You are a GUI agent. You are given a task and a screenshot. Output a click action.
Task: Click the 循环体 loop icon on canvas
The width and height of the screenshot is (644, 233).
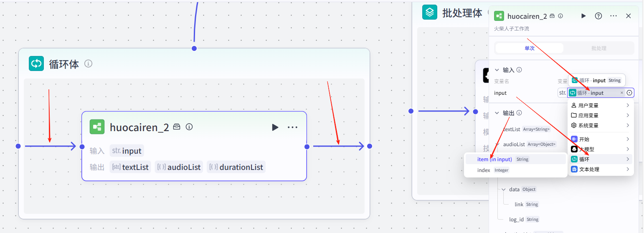tap(36, 64)
